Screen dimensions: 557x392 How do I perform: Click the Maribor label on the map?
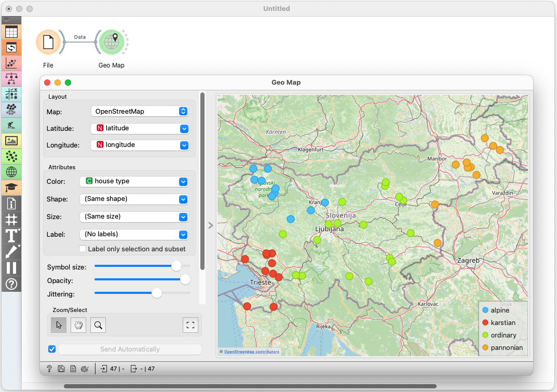(437, 159)
